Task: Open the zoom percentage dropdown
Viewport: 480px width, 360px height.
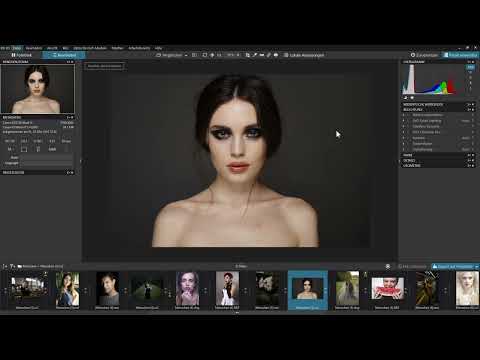Action: click(x=233, y=55)
